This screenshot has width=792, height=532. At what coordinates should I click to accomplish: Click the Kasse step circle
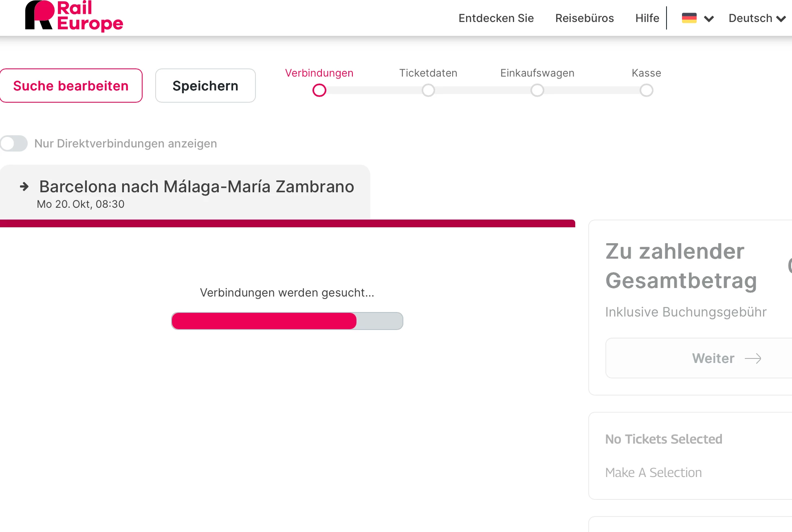point(647,90)
